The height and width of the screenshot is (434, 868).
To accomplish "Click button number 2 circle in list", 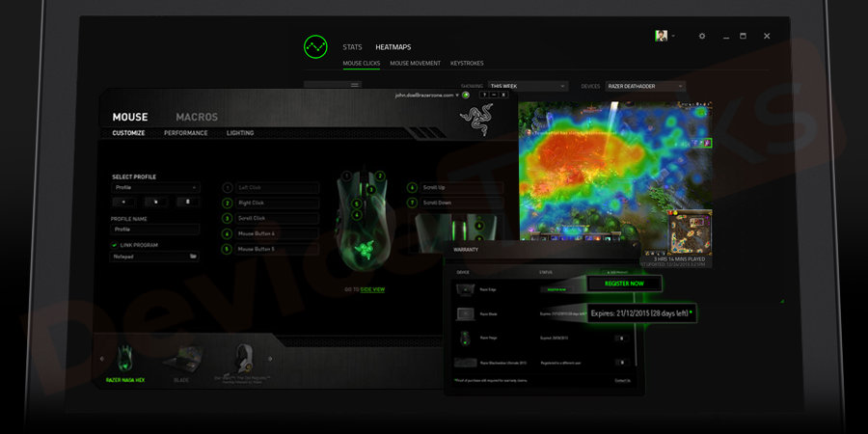I will [227, 203].
